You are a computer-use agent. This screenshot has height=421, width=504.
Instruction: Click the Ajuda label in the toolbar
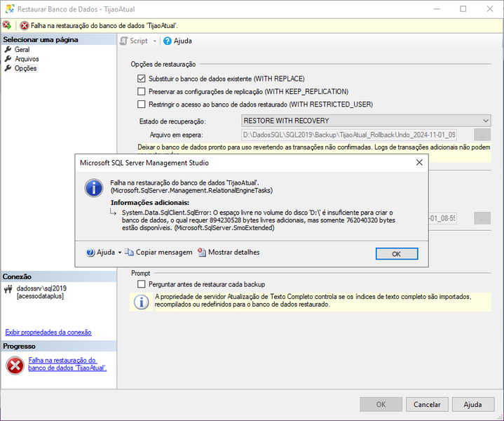[183, 41]
